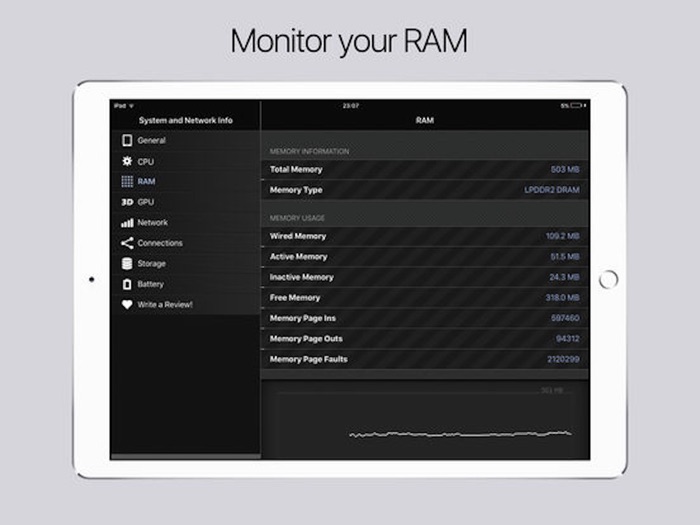Screen dimensions: 700x525
Task: Open the General menu item
Action: click(151, 140)
